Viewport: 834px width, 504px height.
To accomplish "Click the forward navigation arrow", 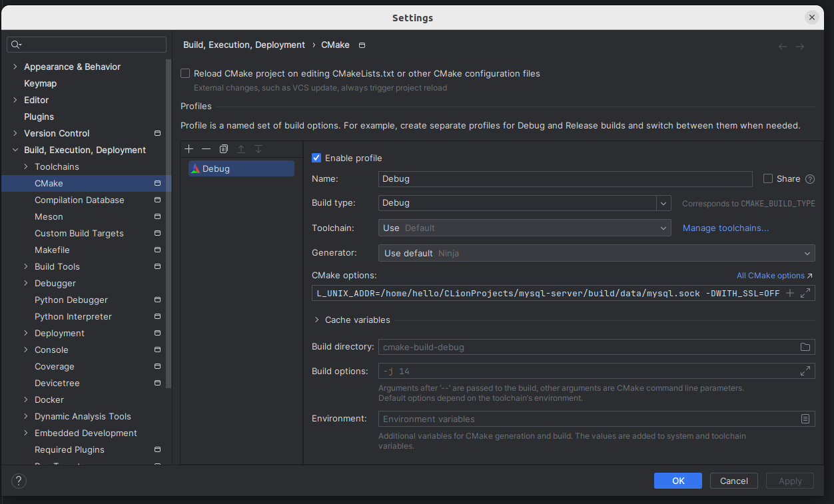I will (800, 47).
